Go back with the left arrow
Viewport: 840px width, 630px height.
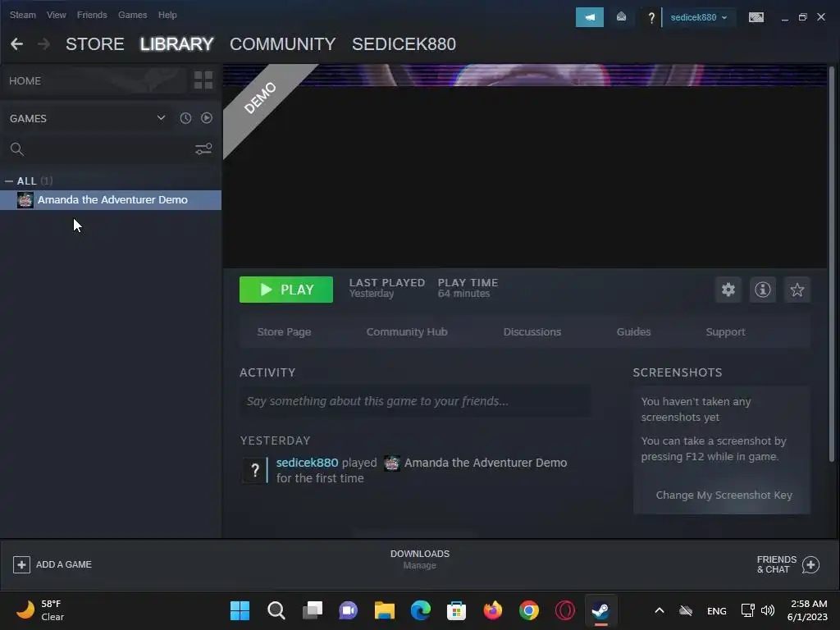pos(16,44)
